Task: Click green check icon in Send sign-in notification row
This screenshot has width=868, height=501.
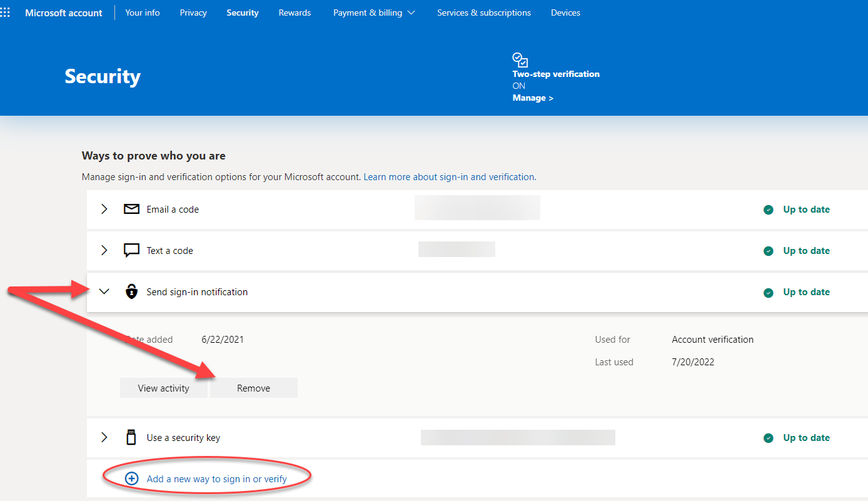Action: coord(769,292)
